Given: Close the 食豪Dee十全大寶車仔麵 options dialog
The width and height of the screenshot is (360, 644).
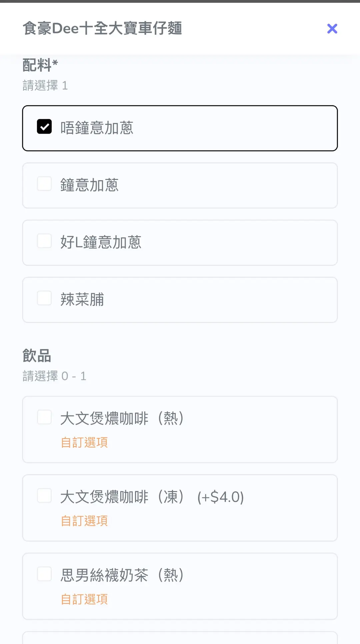Looking at the screenshot, I should pos(332,29).
